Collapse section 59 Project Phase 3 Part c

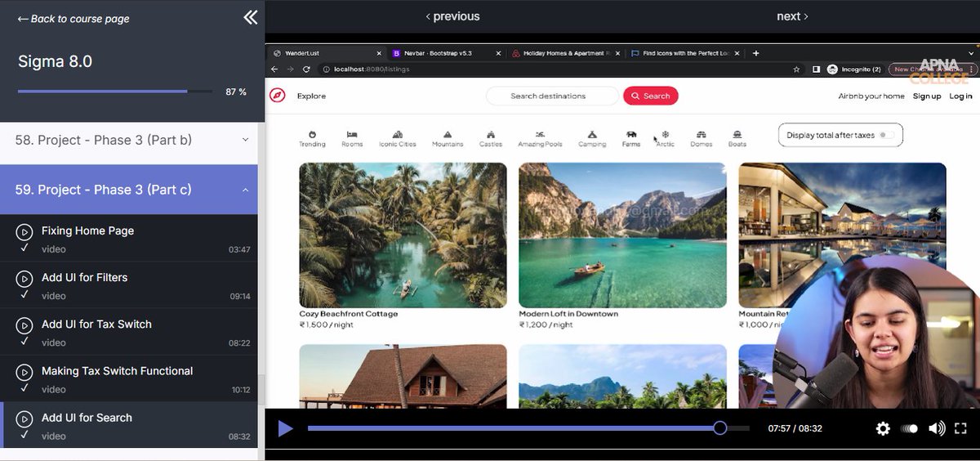tap(129, 190)
